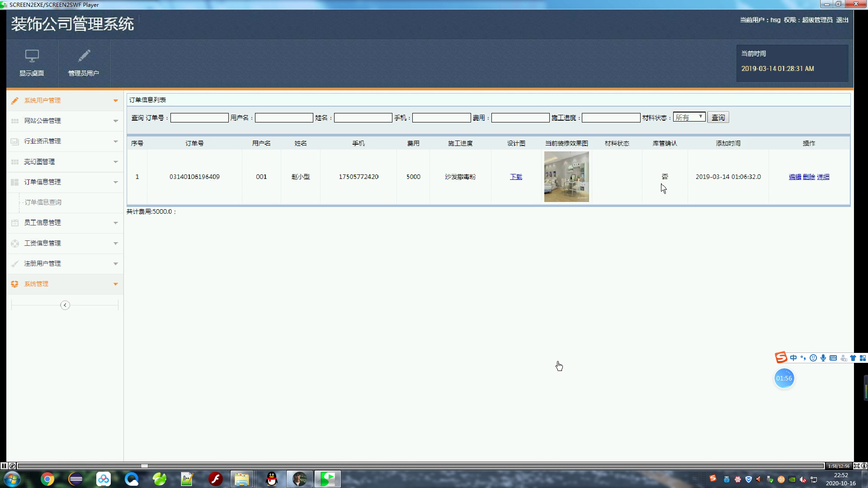868x488 pixels.
Task: Click the 下载 design drawing link
Action: click(x=516, y=177)
